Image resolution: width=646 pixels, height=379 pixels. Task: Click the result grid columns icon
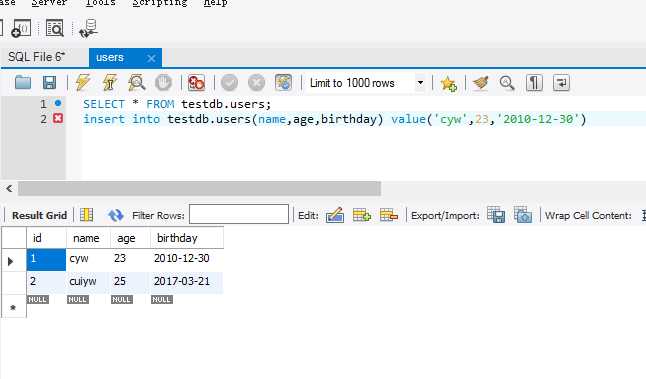(x=87, y=215)
